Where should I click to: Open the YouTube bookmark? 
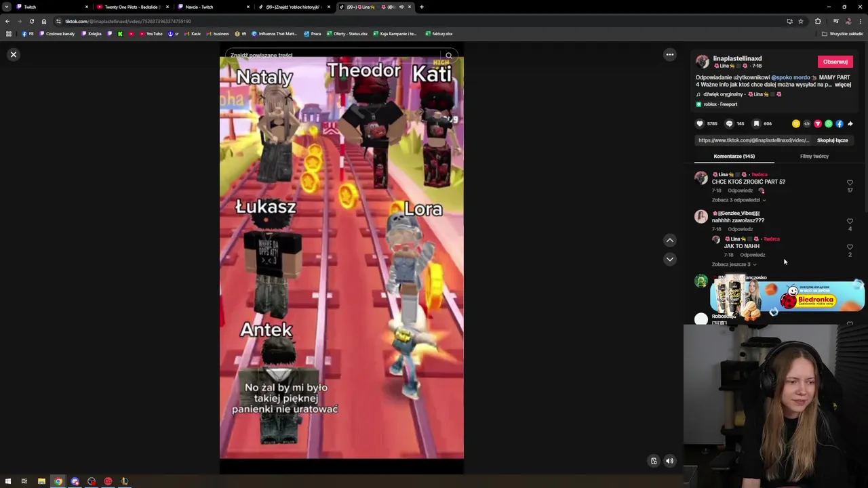[x=151, y=33]
